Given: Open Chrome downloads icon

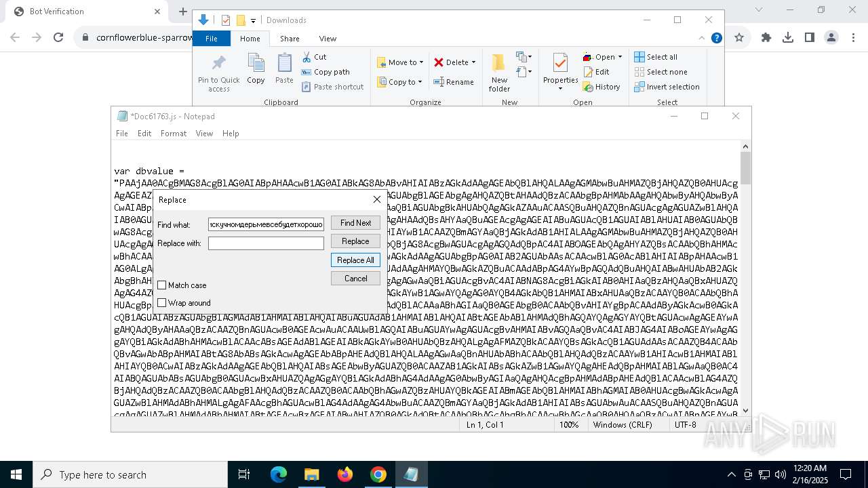Looking at the screenshot, I should [x=788, y=38].
